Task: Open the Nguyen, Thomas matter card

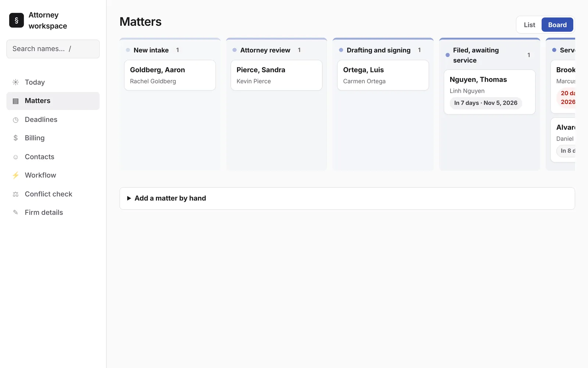Action: [x=490, y=92]
